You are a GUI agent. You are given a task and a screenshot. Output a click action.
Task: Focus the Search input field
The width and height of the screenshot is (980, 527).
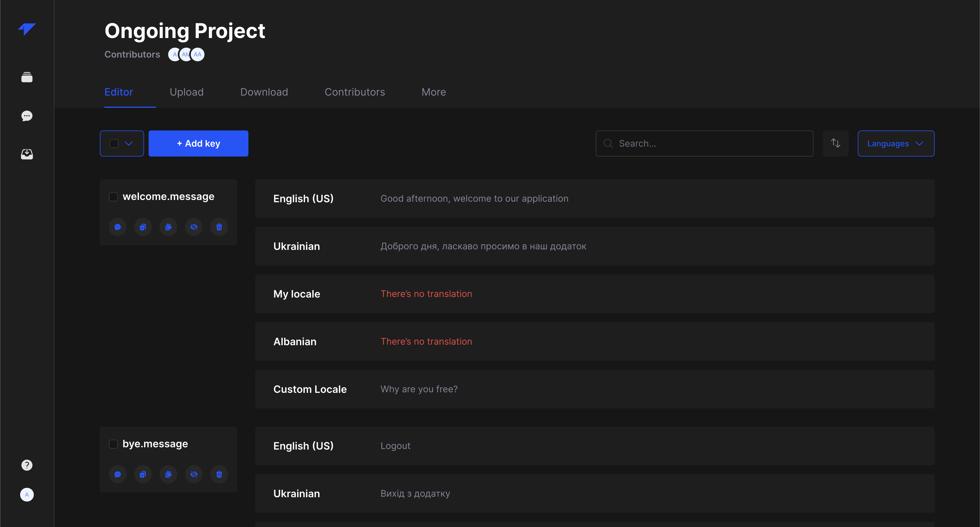click(x=704, y=144)
